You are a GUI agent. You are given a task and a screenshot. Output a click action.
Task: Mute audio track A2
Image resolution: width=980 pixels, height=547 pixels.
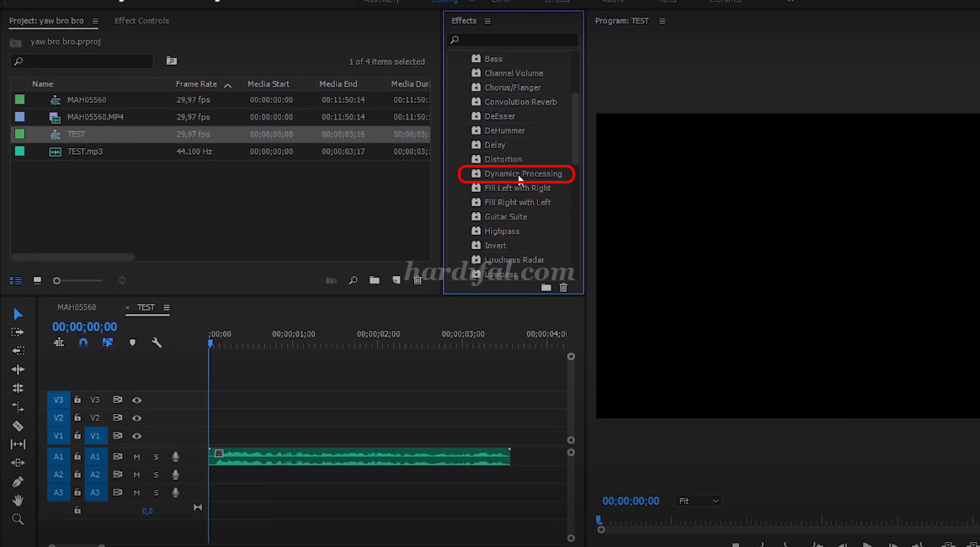[136, 475]
